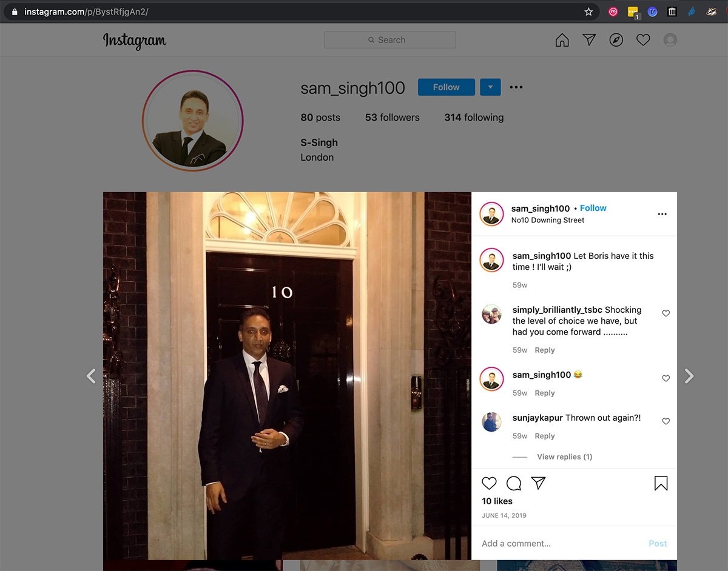
Task: Open the profile ··· options menu
Action: tap(516, 87)
